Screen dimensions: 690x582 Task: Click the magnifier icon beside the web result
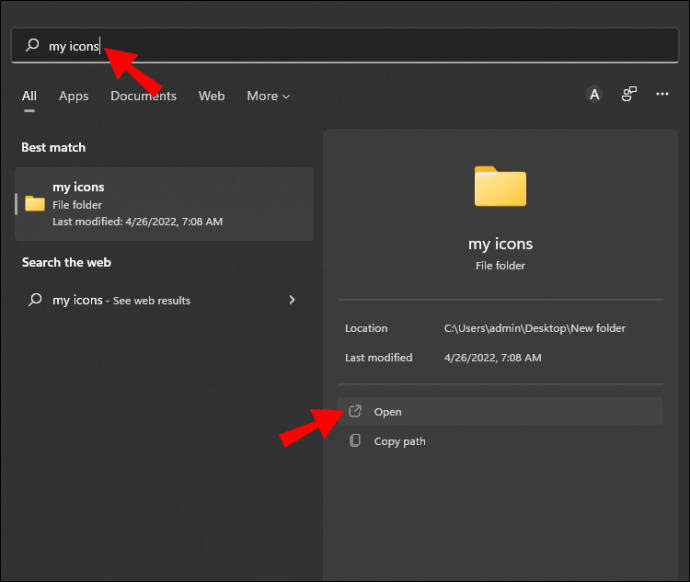(35, 300)
